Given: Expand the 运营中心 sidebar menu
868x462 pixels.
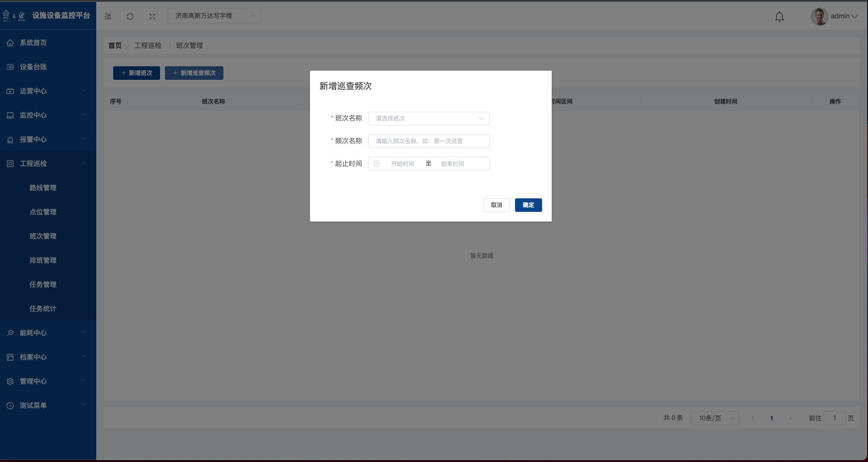Looking at the screenshot, I should 48,91.
